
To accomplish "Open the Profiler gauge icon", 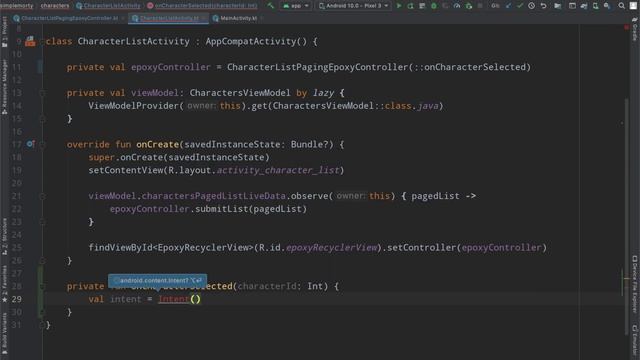I will pyautogui.click(x=457, y=6).
